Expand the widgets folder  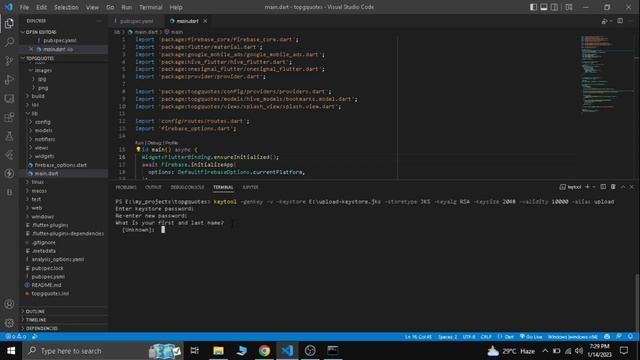click(x=44, y=156)
